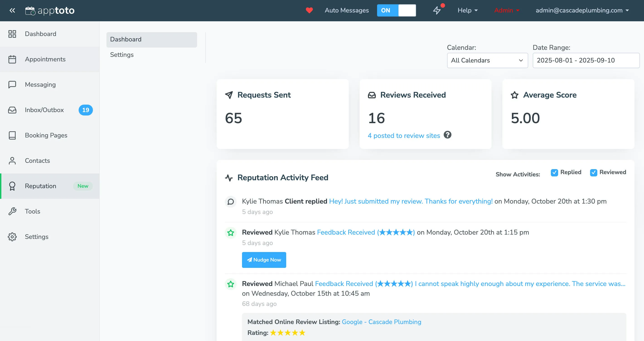Select Dashboard in the left navigation
Image resolution: width=644 pixels, height=341 pixels.
(x=41, y=34)
